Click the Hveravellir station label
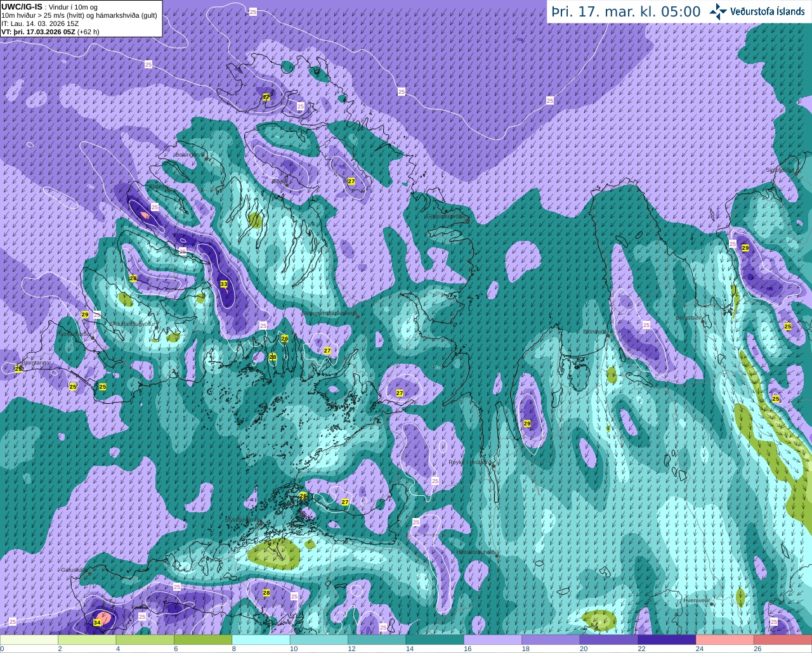This screenshot has height=653, width=812. coord(697,600)
